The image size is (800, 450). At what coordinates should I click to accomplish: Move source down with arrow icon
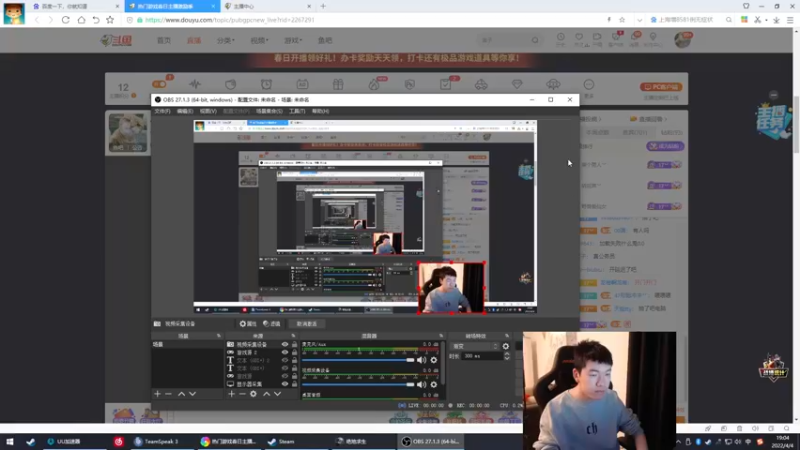pyautogui.click(x=278, y=394)
